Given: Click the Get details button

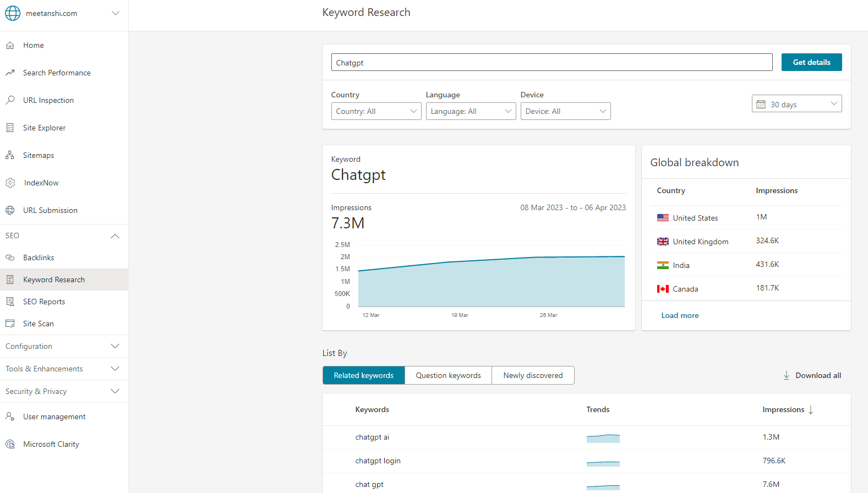Looking at the screenshot, I should [811, 62].
